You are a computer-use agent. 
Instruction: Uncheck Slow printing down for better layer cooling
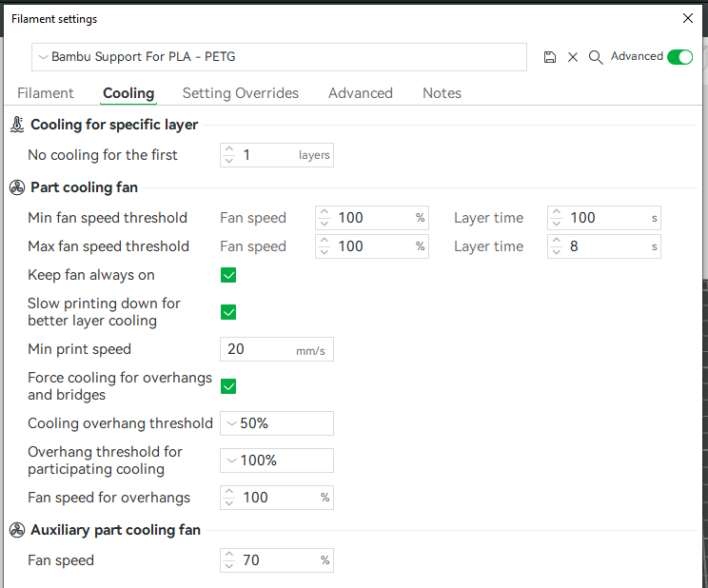(x=228, y=312)
